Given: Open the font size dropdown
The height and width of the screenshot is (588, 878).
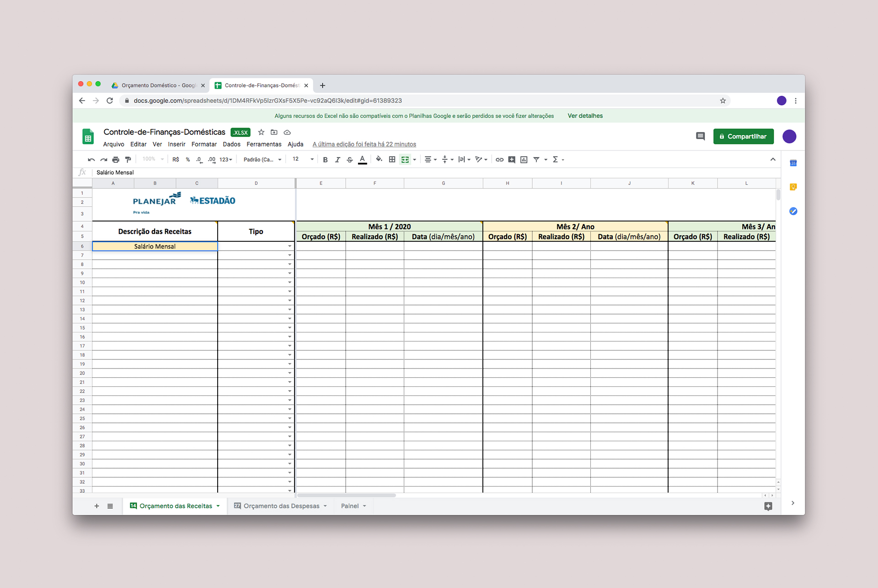Looking at the screenshot, I should coord(303,159).
